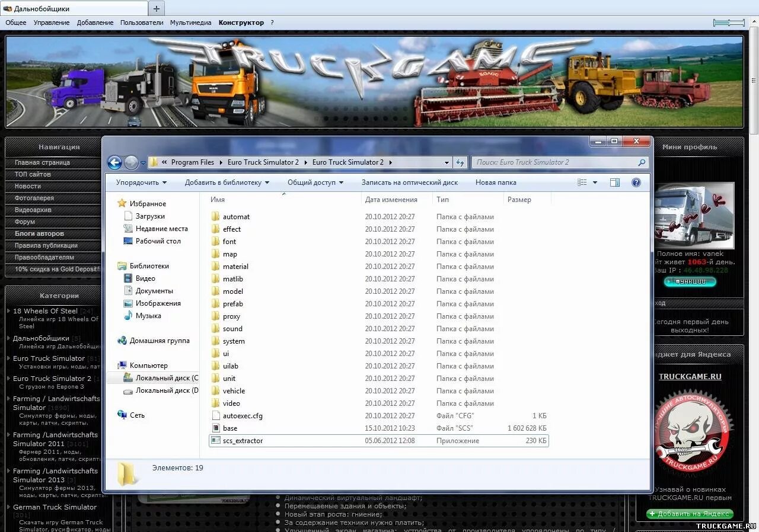
Task: Click the Видео library icon
Action: (128, 278)
